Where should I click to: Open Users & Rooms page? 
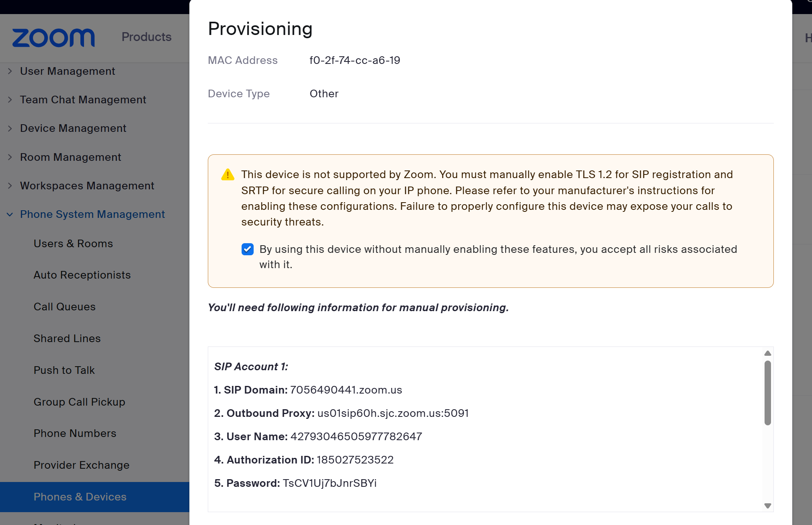tap(73, 244)
